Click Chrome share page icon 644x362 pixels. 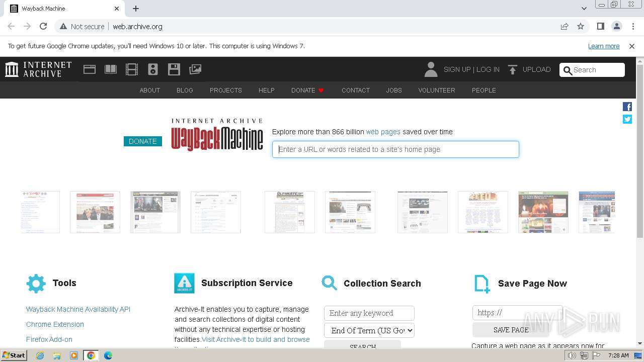[565, 26]
